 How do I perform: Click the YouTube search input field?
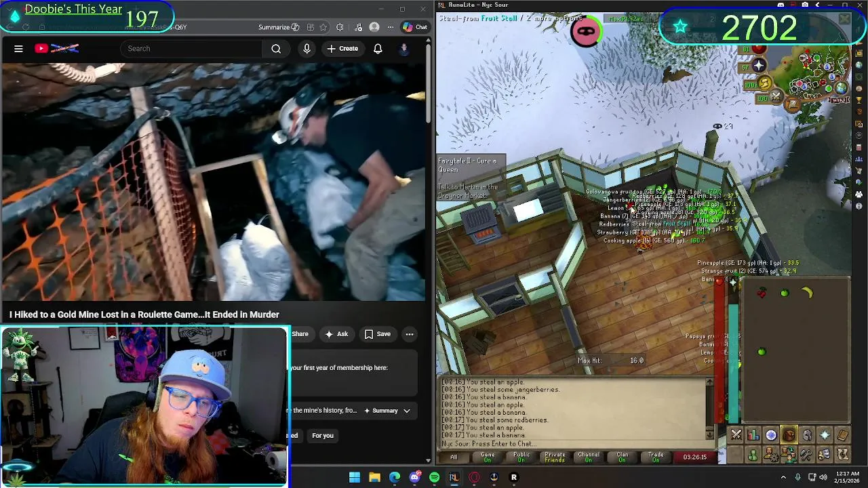tap(191, 48)
